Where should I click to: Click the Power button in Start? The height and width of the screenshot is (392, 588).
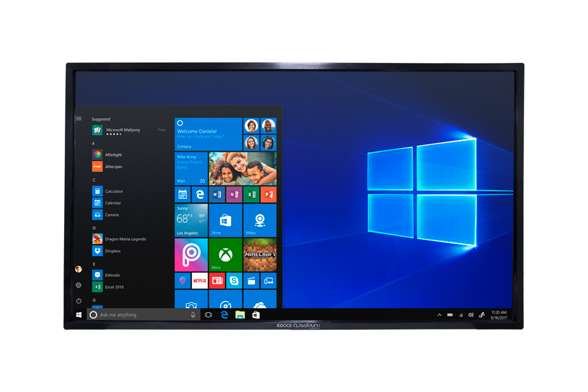click(79, 300)
